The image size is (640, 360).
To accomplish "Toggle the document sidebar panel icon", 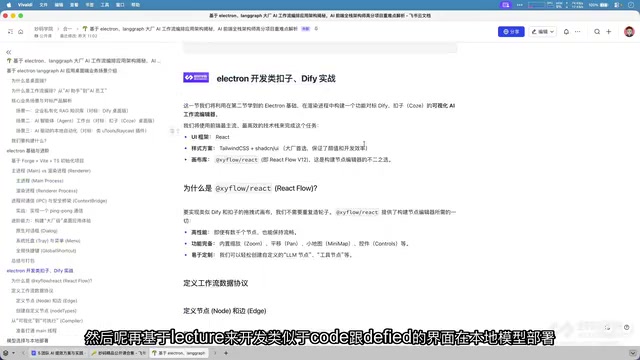I will click(x=10, y=31).
